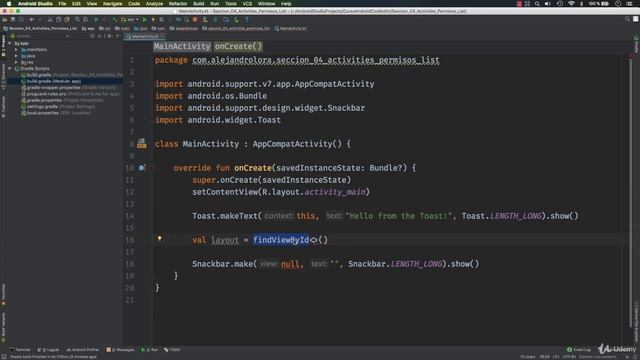Open the Logcat tool window
Image resolution: width=640 pixels, height=360 pixels.
pyautogui.click(x=48, y=350)
